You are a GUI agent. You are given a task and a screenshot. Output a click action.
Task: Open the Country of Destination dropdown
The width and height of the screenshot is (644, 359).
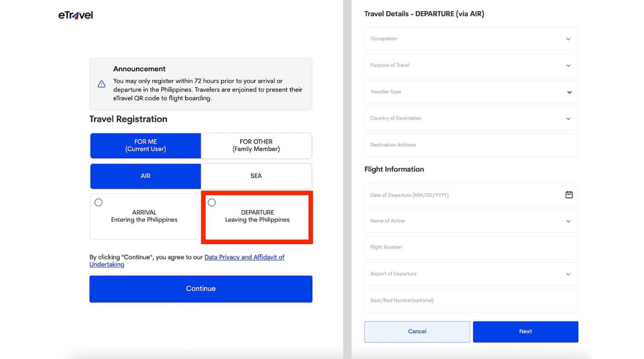point(471,118)
